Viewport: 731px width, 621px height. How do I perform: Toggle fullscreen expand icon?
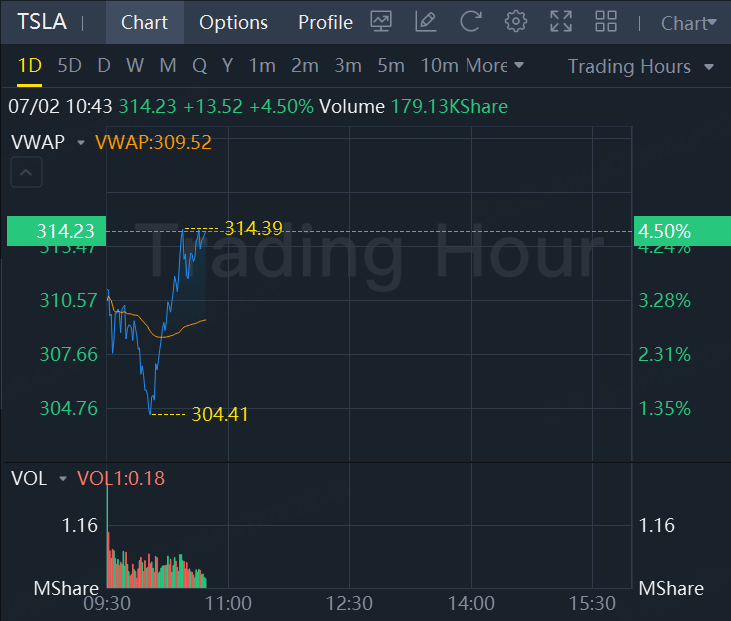561,22
